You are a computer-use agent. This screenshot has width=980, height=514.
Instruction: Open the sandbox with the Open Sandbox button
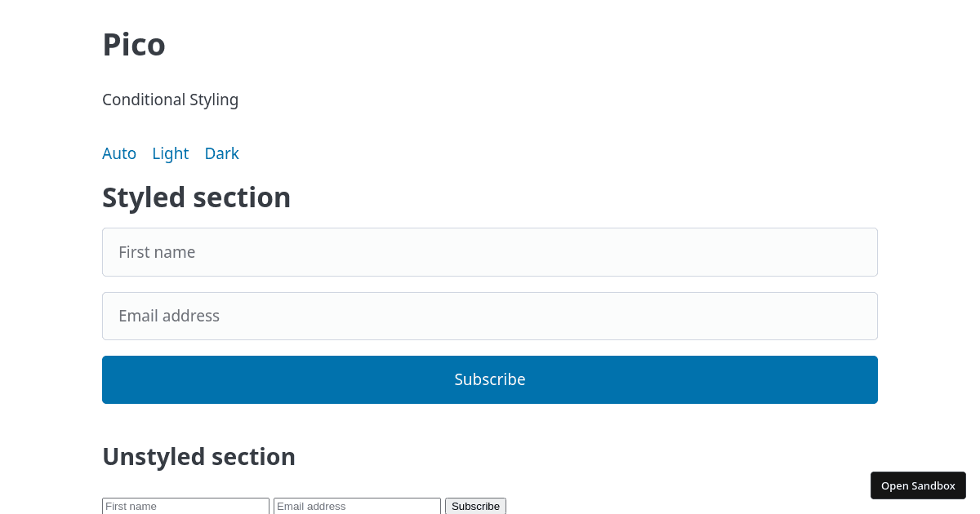pyautogui.click(x=918, y=485)
